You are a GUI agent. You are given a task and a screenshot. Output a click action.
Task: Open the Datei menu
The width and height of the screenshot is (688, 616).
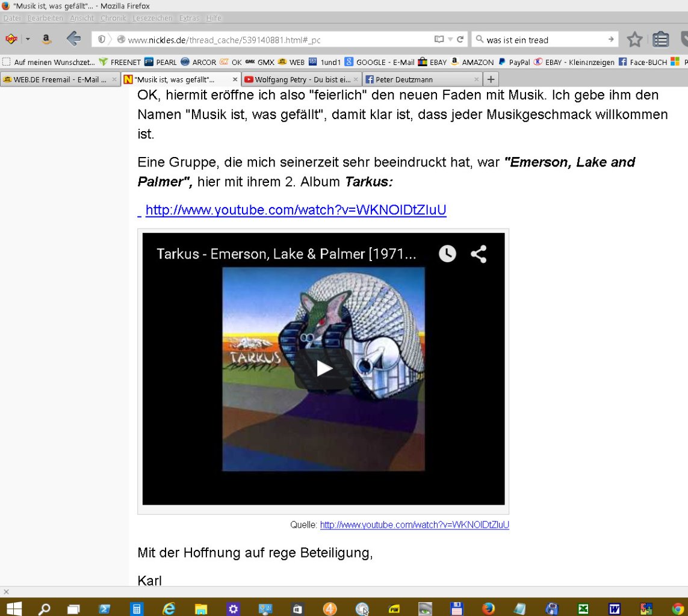[12, 18]
